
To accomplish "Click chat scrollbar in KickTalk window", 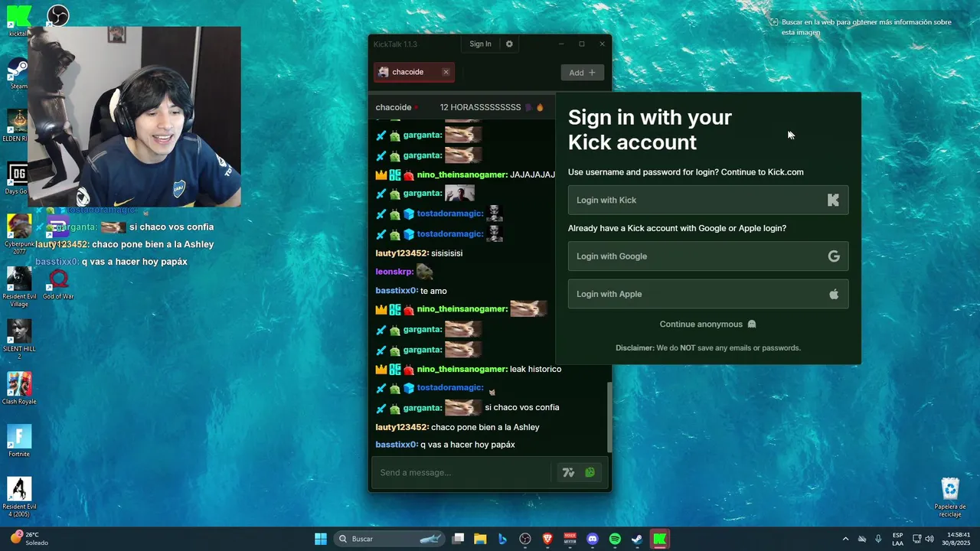I will click(x=609, y=417).
